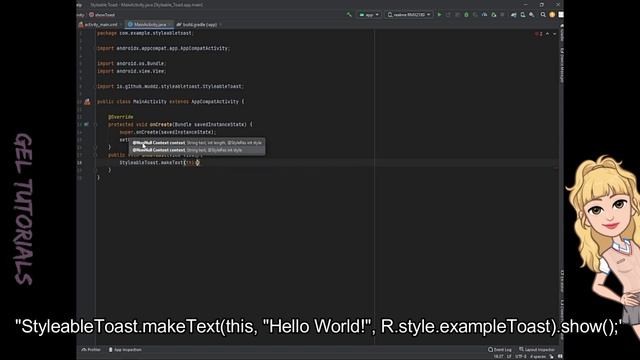640x360 pixels.
Task: Click the UTF-8 encoding in status bar
Action: [x=520, y=357]
